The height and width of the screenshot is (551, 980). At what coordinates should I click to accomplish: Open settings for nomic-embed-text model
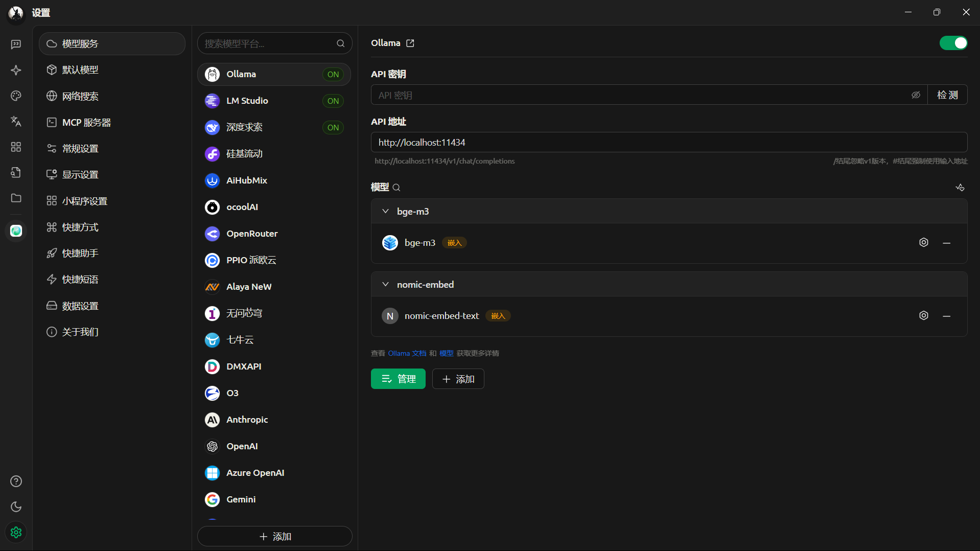[x=924, y=315]
